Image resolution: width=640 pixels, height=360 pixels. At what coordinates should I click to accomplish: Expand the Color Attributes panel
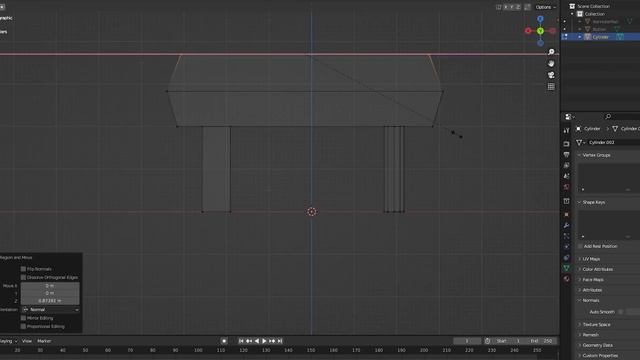pyautogui.click(x=579, y=269)
